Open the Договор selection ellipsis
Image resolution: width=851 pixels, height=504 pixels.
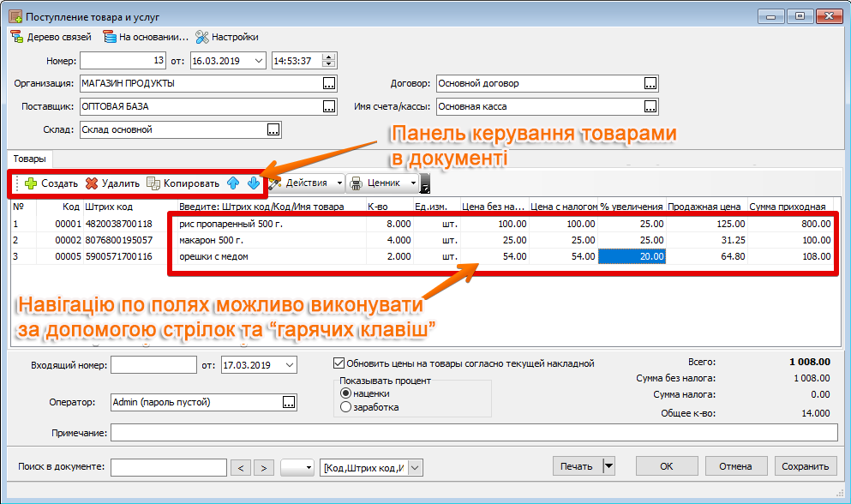650,84
